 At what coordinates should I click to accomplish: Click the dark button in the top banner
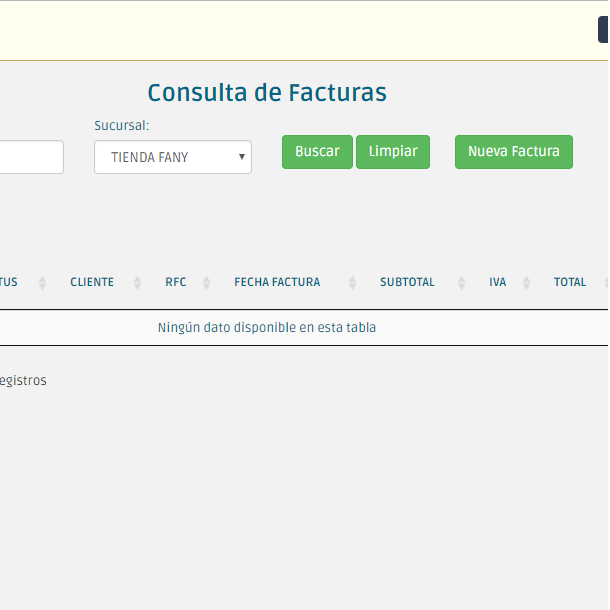tap(603, 31)
